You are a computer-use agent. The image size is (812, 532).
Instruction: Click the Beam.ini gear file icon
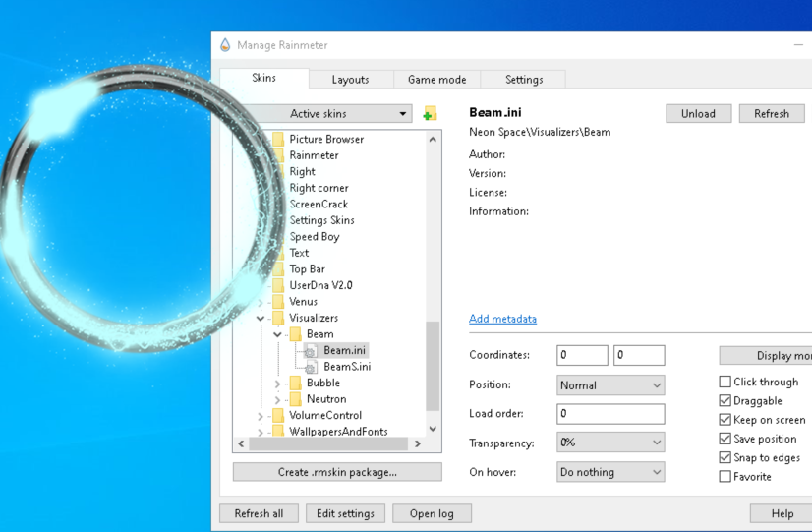(x=310, y=351)
